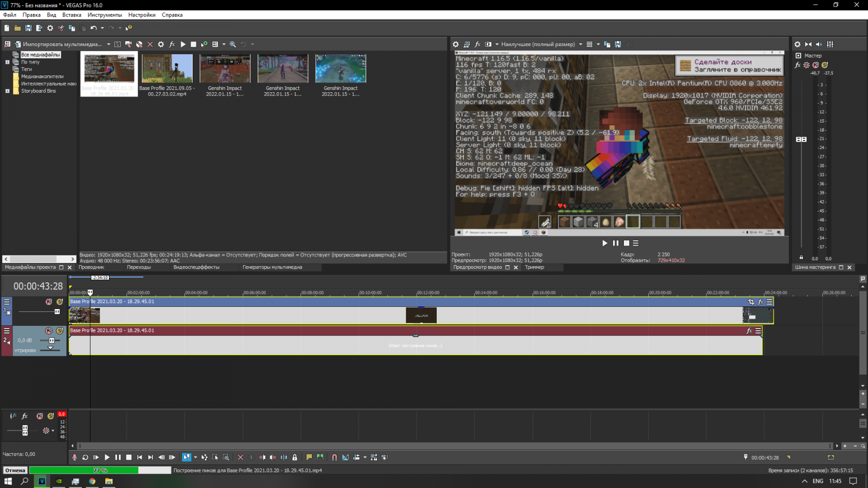
Task: Switch to the Генераторы мультимедиа tab
Action: click(x=272, y=267)
